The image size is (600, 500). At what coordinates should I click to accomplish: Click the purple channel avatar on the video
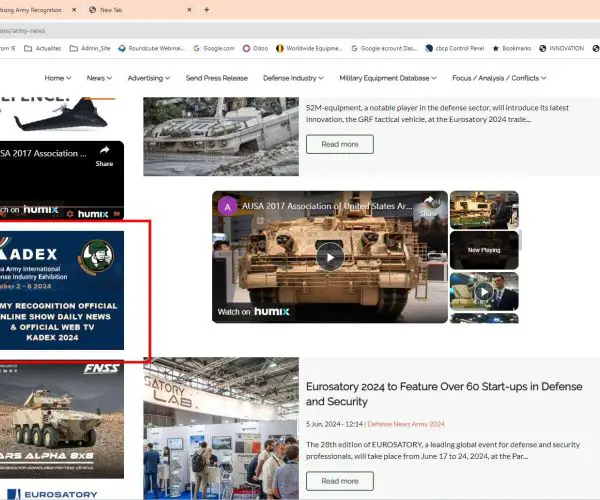click(228, 206)
